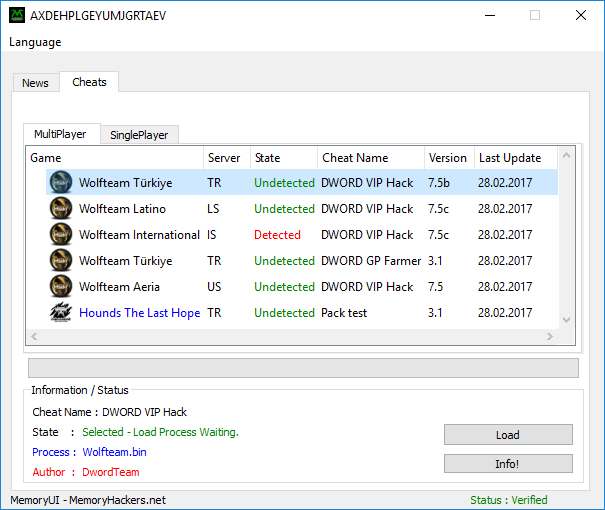Click the LS server cell
The height and width of the screenshot is (510, 605).
pos(213,209)
